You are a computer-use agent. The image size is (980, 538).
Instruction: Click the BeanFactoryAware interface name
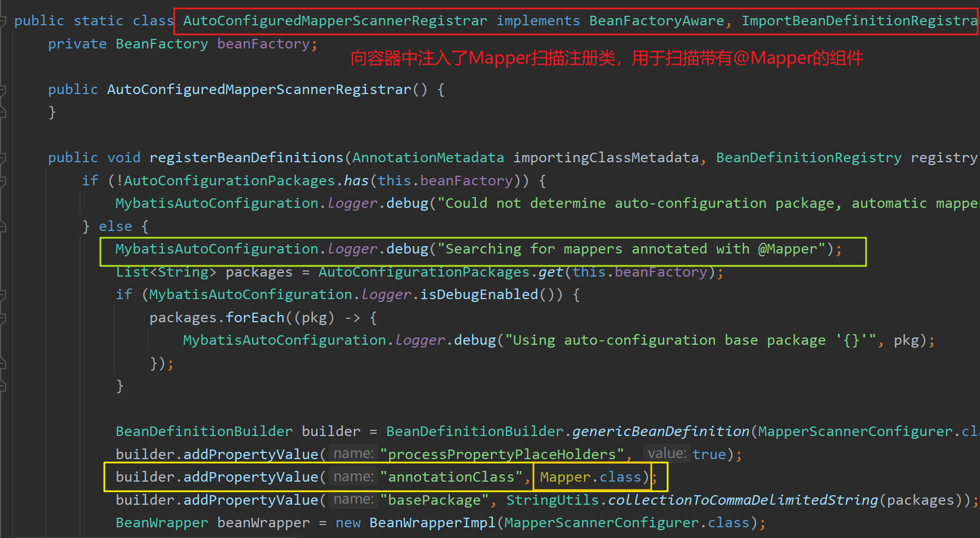point(657,21)
